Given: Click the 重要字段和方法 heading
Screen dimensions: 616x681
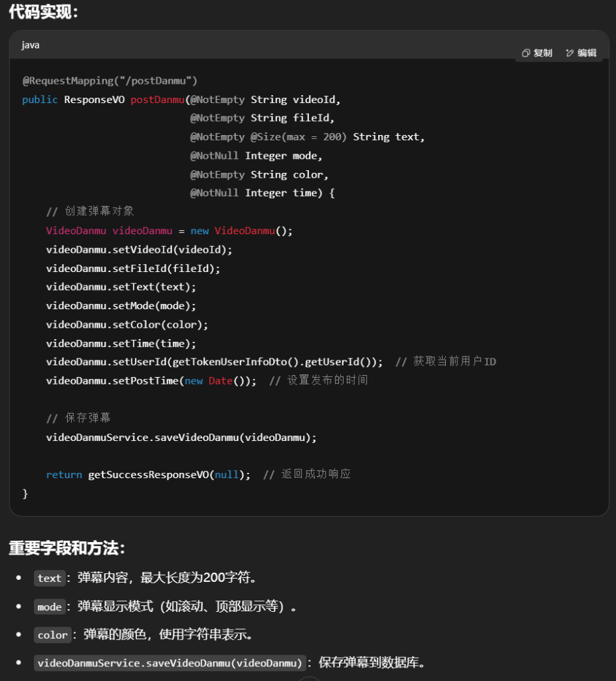Looking at the screenshot, I should point(67,548).
